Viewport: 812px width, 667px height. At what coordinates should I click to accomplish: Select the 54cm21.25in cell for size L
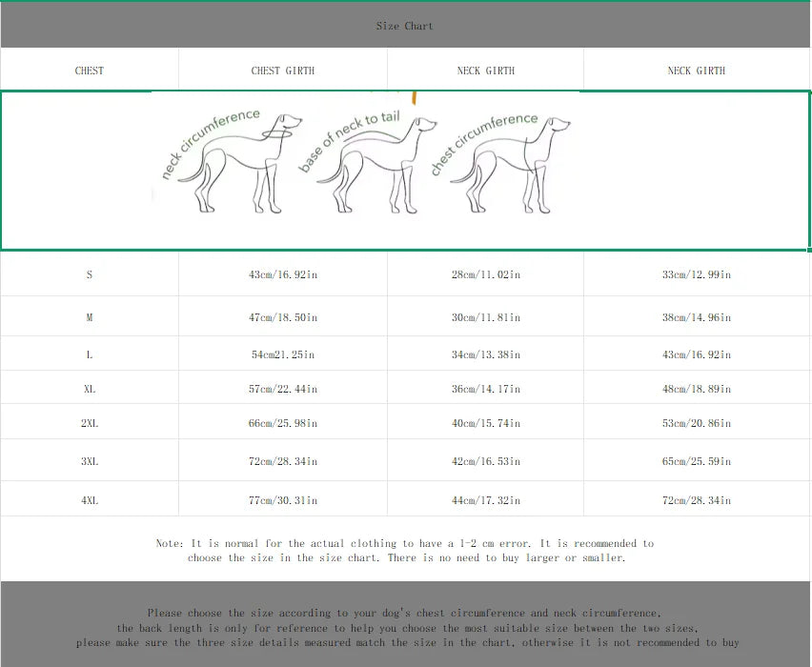(x=283, y=354)
